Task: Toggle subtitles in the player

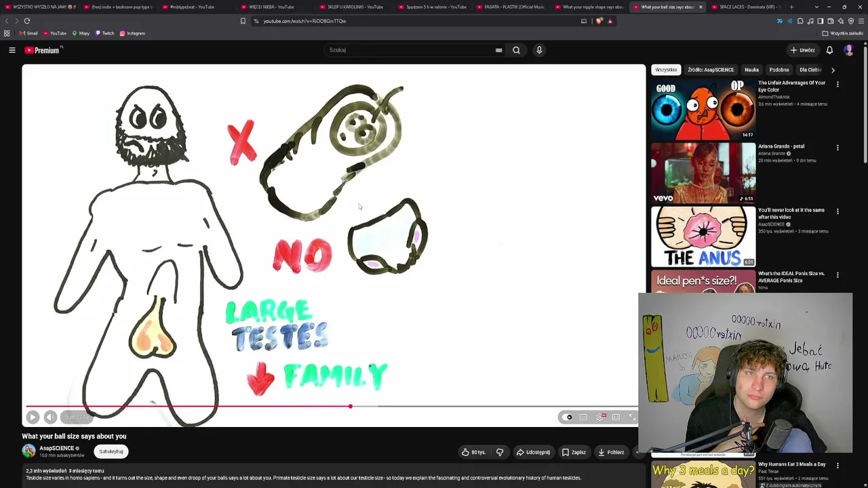Action: pyautogui.click(x=583, y=418)
